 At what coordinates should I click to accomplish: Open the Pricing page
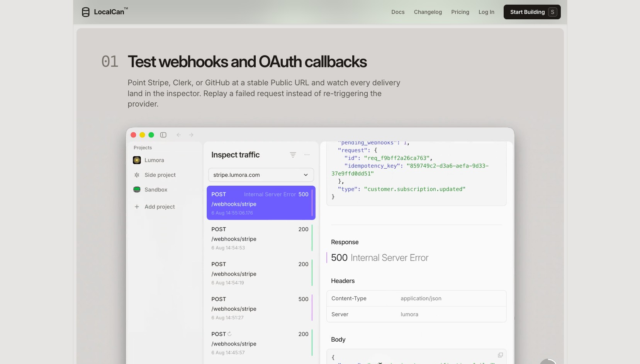[x=460, y=12]
